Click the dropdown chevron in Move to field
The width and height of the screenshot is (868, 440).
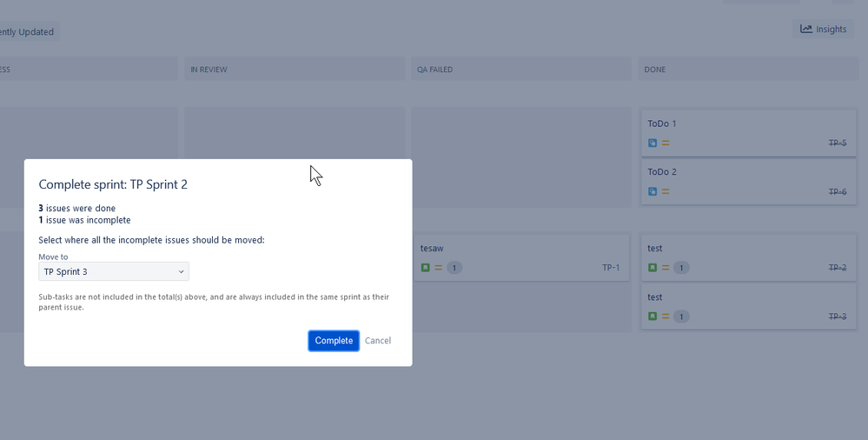tap(181, 271)
